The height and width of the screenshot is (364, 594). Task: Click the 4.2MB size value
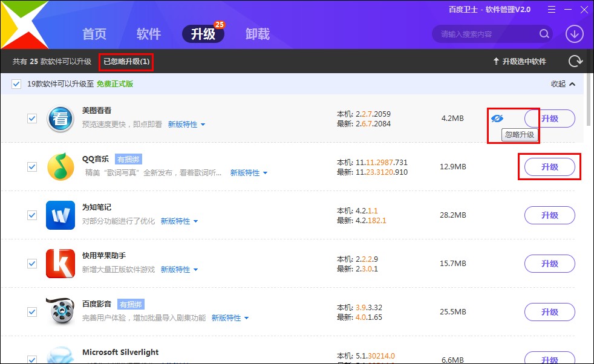(452, 118)
